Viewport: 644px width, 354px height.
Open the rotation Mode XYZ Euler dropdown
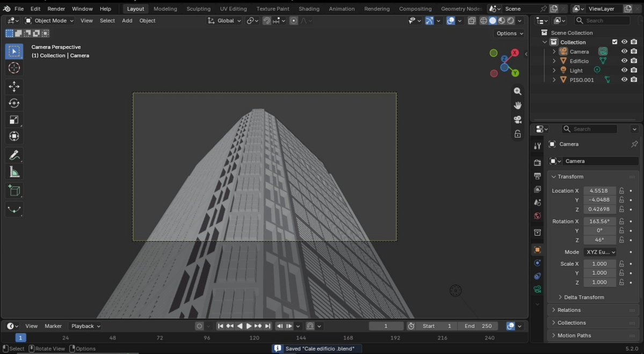pos(600,252)
